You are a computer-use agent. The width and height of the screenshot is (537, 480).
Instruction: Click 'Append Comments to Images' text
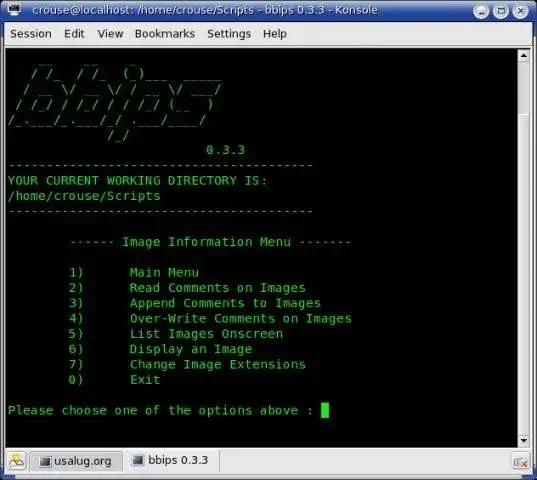[x=225, y=303]
